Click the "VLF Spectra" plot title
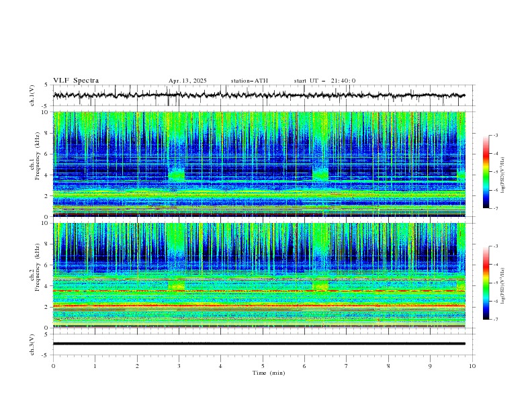This screenshot has height=411, width=532. [x=76, y=81]
